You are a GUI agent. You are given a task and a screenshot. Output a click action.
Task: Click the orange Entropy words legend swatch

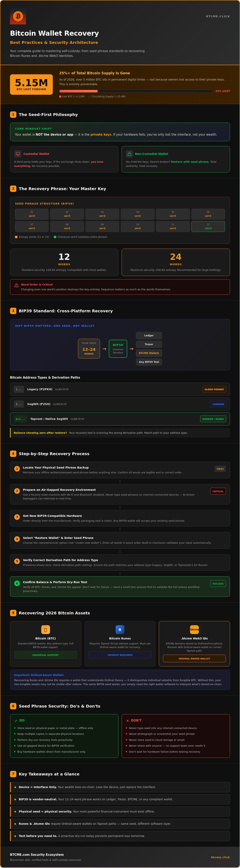click(x=16, y=237)
